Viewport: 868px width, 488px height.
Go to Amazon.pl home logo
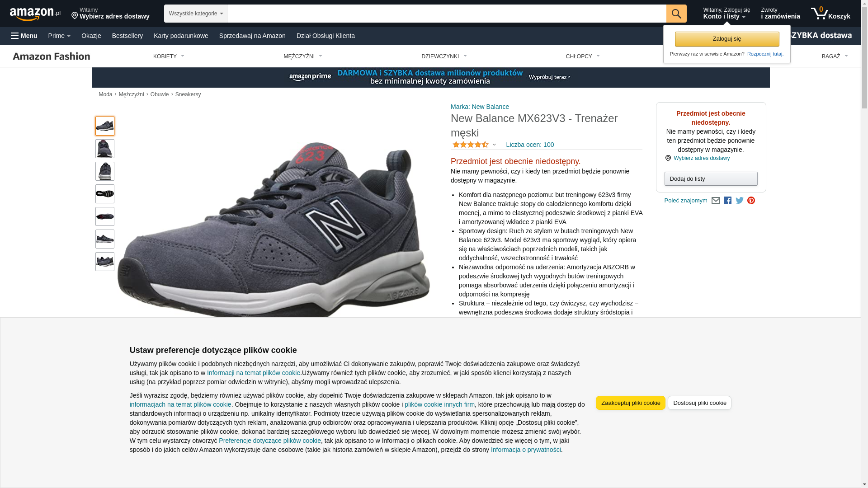35,14
